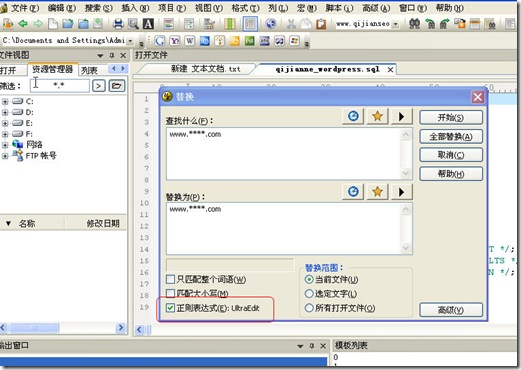The height and width of the screenshot is (370, 521).
Task: Click the favorites star above 查找什么 field
Action: click(377, 116)
